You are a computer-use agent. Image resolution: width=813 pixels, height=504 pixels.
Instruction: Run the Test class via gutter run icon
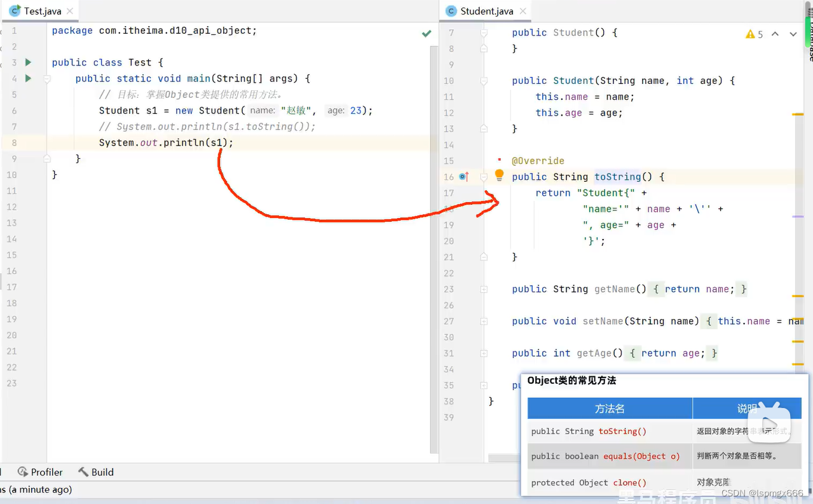[x=27, y=62]
